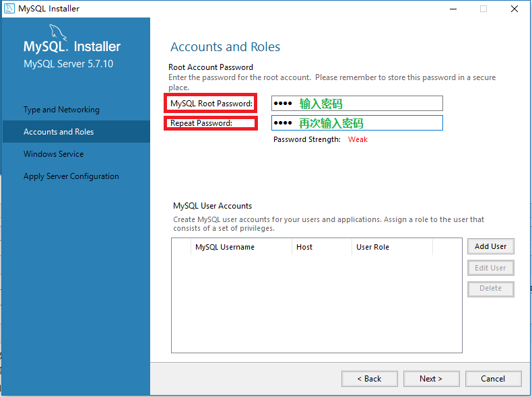Cancel the server configuration

coord(494,379)
